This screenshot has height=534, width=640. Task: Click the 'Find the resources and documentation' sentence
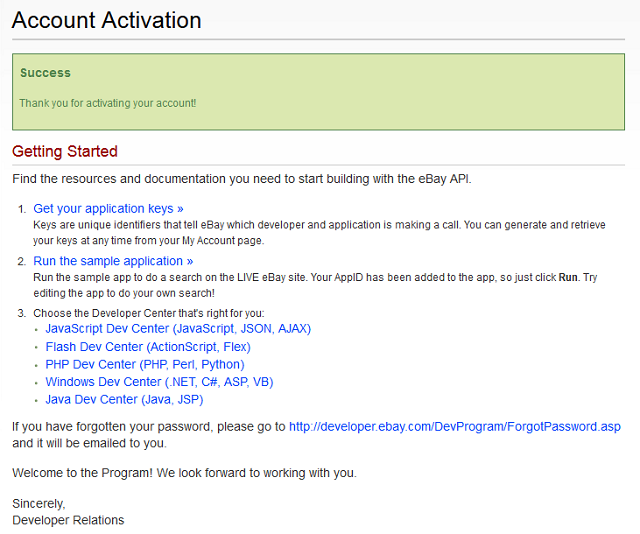[x=242, y=179]
